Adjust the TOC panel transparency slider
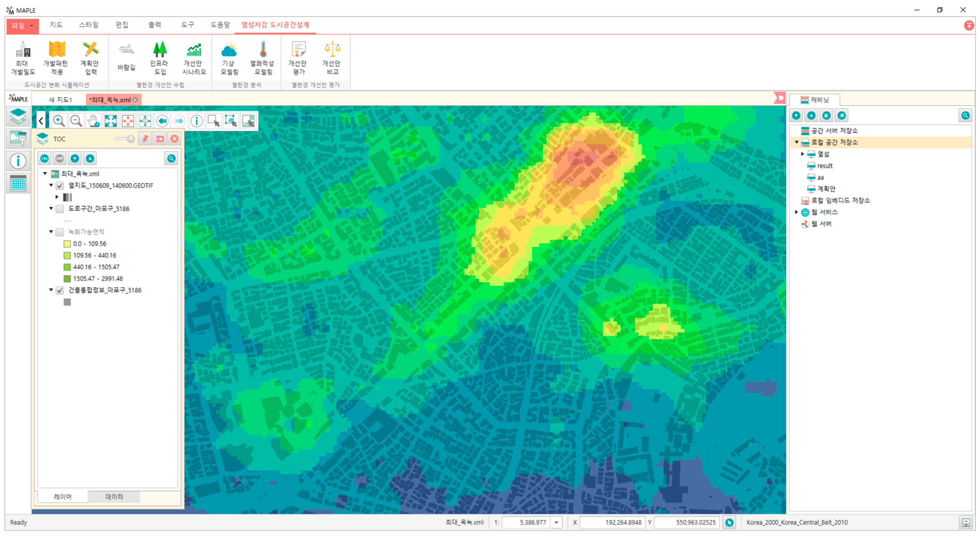980x537 pixels. point(130,139)
